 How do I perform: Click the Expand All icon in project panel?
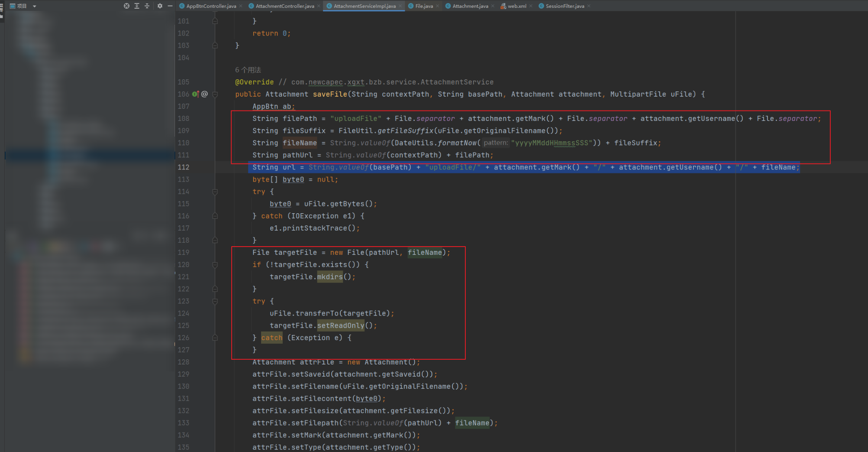(x=137, y=6)
